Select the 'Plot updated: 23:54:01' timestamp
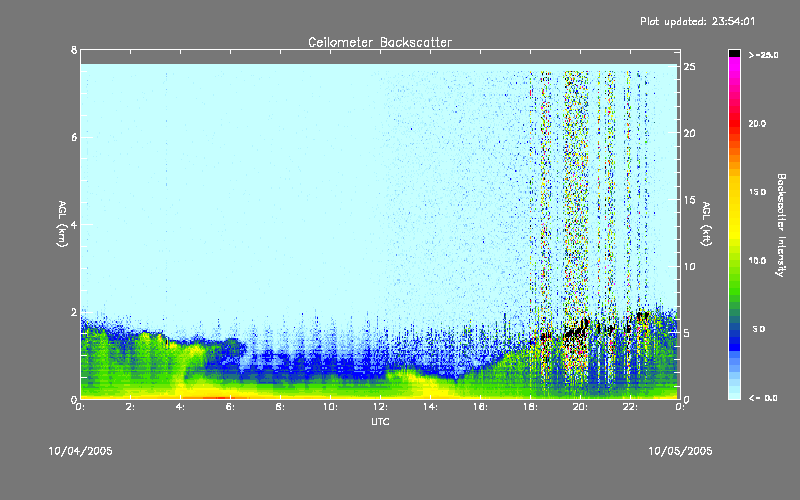Image resolution: width=800 pixels, height=500 pixels. point(697,21)
